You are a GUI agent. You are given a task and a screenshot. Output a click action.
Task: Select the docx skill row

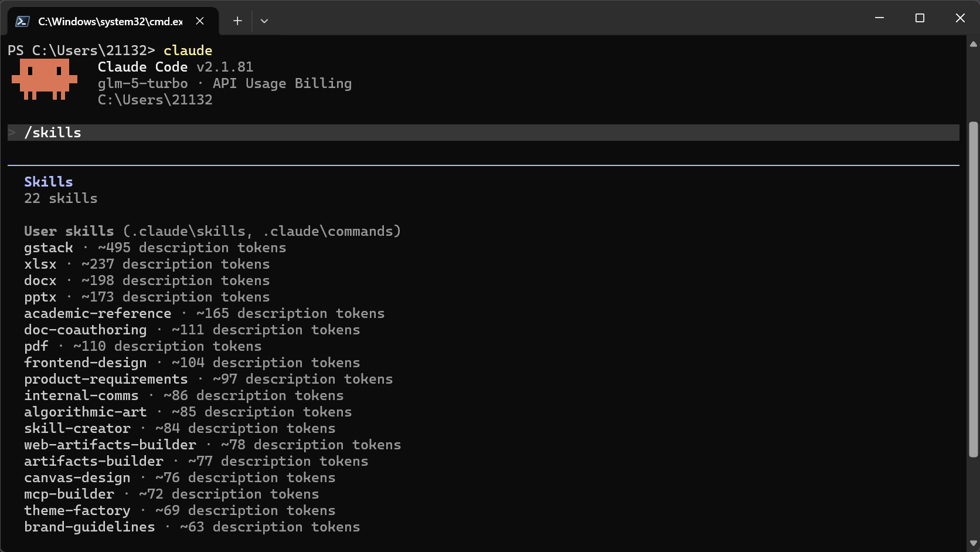(147, 280)
